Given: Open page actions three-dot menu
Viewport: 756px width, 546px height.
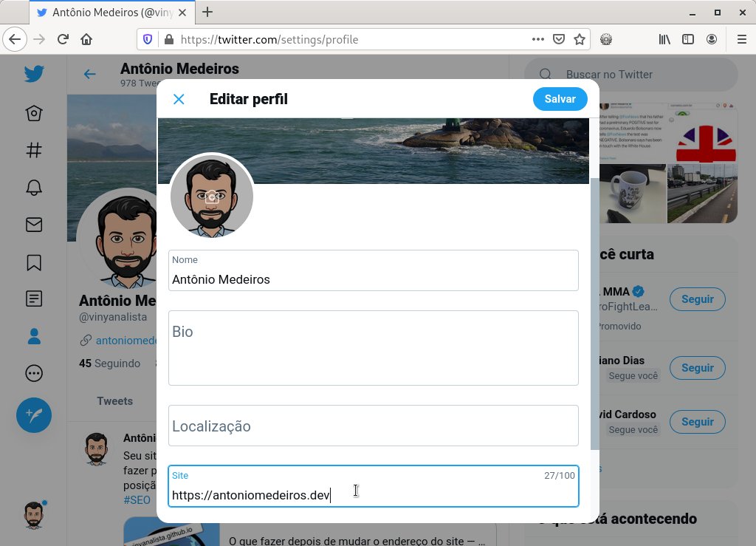Looking at the screenshot, I should pyautogui.click(x=538, y=40).
